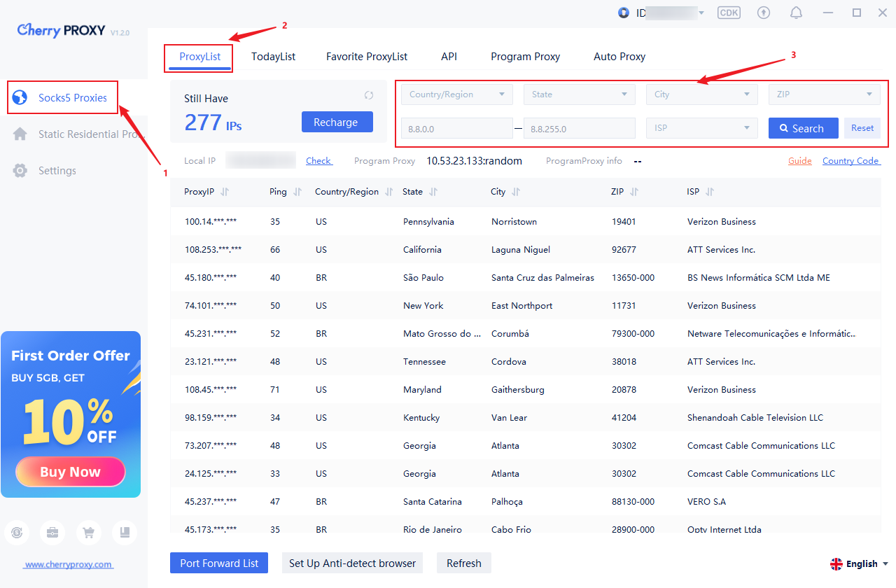896x588 pixels.
Task: Open the briefcase icon in sidebar footer
Action: click(52, 533)
